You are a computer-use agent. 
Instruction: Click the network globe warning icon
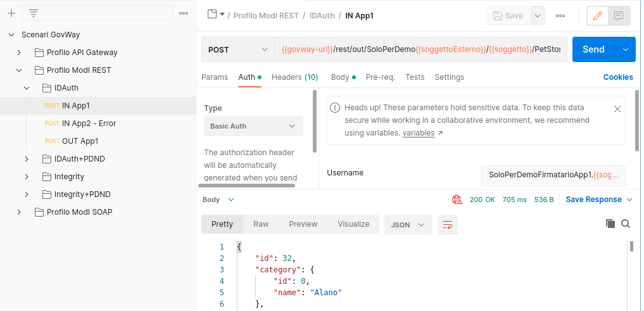[x=457, y=200]
